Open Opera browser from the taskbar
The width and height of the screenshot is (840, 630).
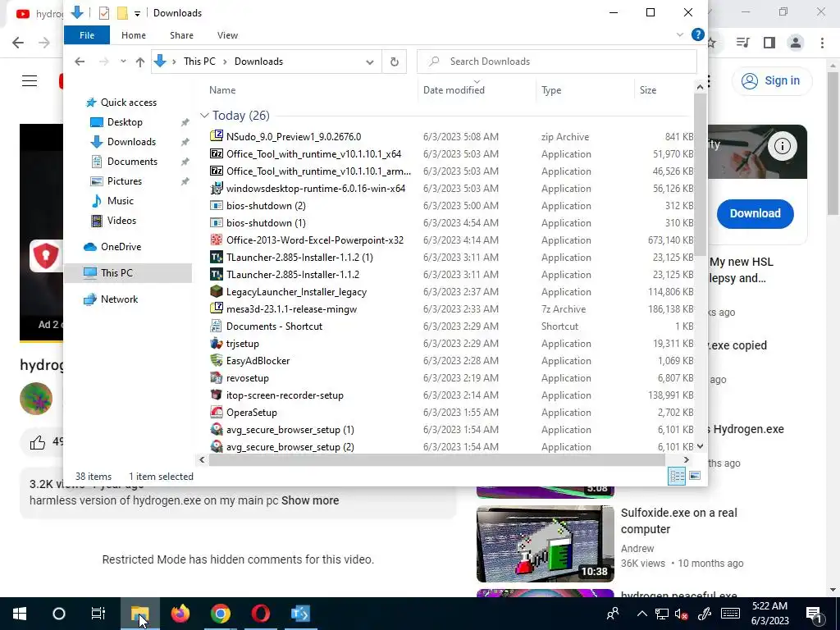tap(261, 614)
